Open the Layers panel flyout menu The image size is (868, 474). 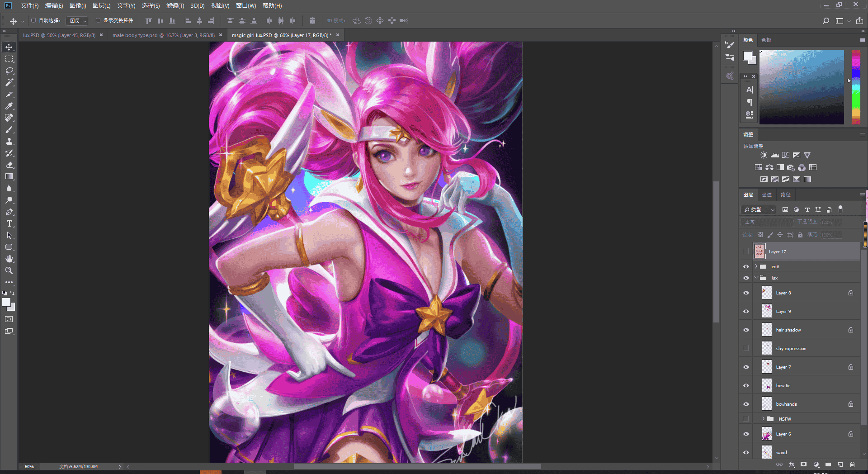(x=862, y=195)
